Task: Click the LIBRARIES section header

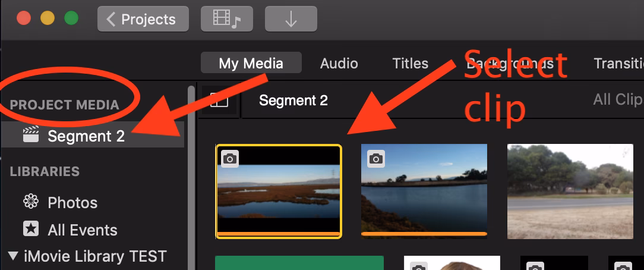Action: click(x=45, y=171)
